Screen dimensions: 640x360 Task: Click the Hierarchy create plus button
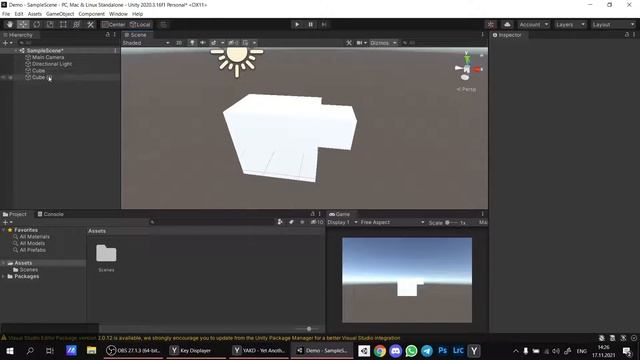click(5, 43)
